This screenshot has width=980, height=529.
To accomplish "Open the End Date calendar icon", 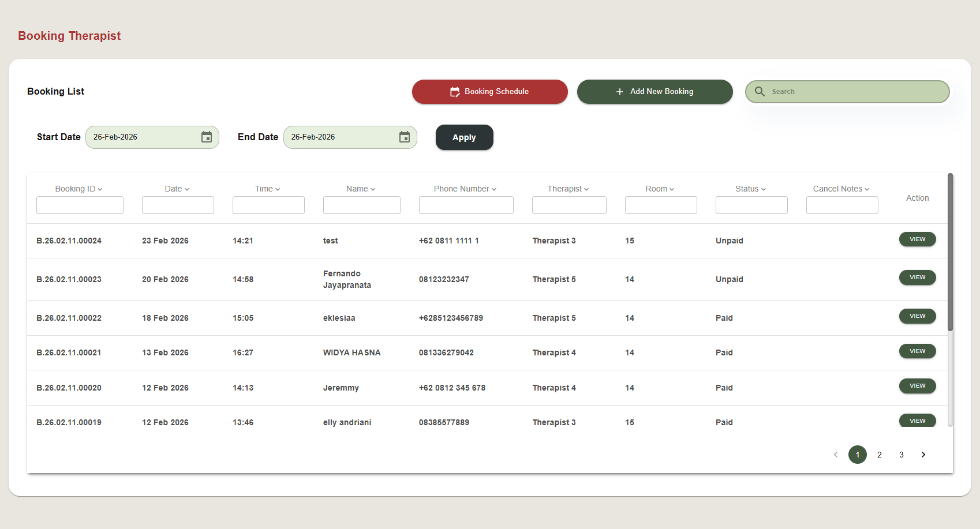I will (405, 137).
